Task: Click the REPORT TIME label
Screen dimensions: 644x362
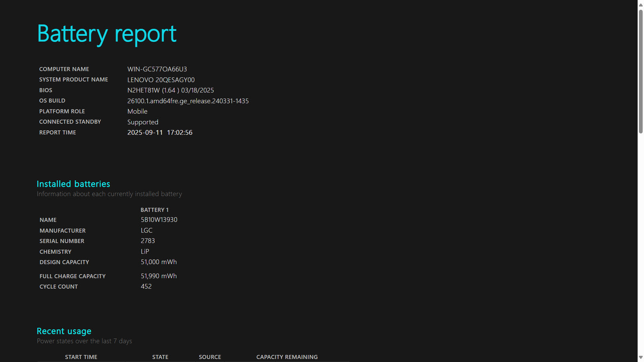Action: [58, 132]
